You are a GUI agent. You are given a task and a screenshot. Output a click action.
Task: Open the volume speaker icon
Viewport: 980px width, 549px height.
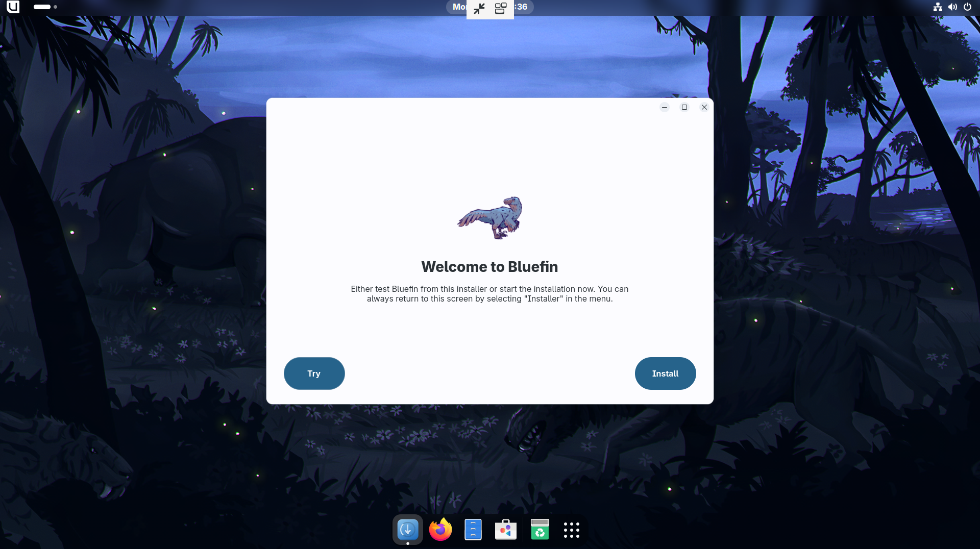click(x=952, y=7)
